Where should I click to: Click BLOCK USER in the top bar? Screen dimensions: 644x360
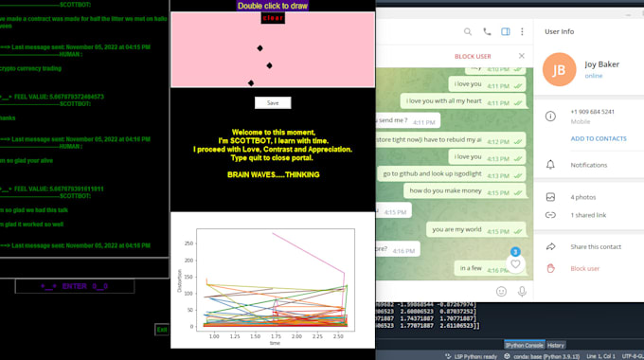[x=473, y=56]
